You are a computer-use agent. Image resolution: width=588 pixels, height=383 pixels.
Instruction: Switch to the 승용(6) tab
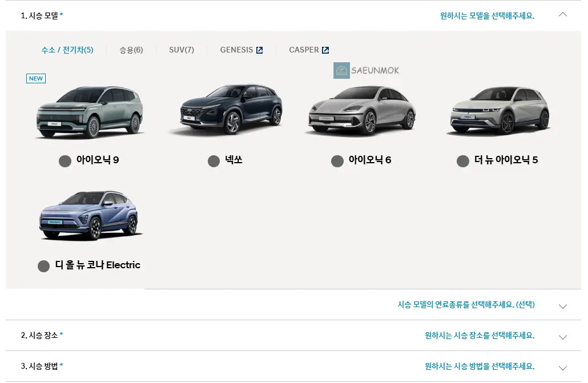click(x=131, y=50)
